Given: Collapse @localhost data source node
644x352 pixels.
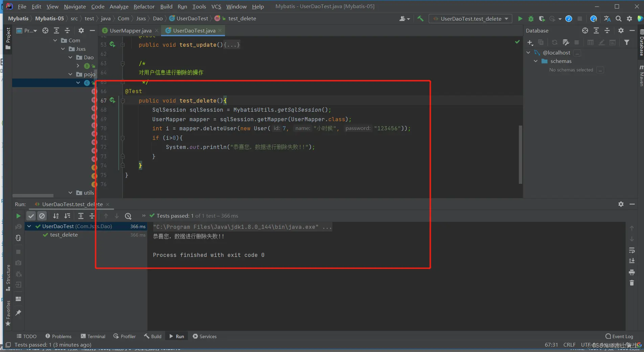Looking at the screenshot, I should [528, 52].
